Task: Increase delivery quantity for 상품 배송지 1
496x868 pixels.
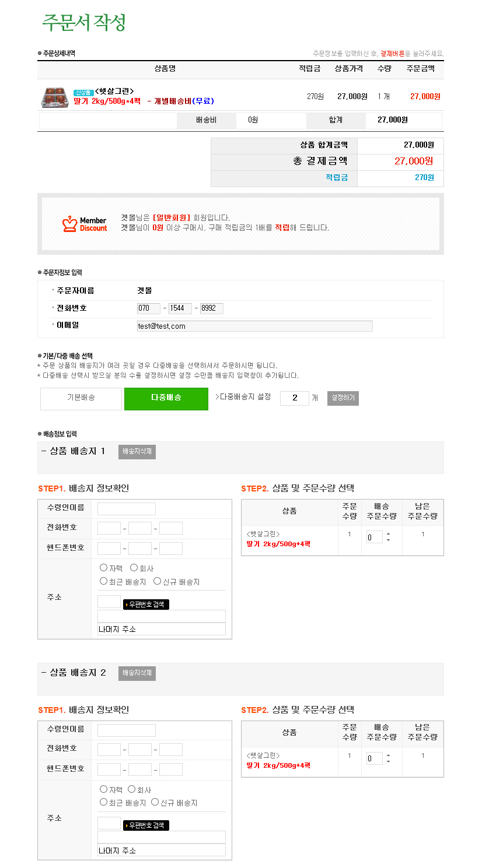Action: pyautogui.click(x=389, y=533)
